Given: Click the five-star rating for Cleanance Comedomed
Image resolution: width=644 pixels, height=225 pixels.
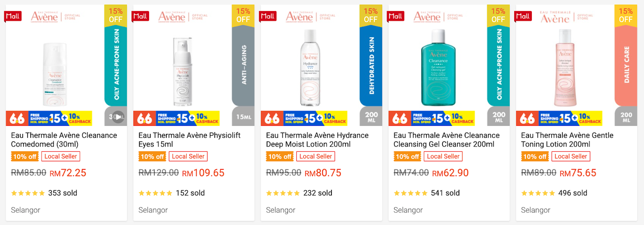Looking at the screenshot, I should tap(28, 193).
